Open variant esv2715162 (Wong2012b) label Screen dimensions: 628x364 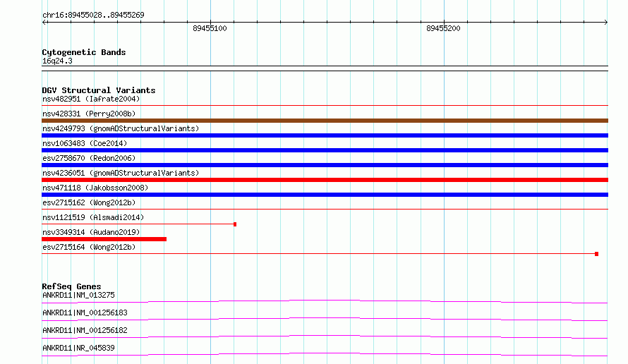(x=89, y=202)
